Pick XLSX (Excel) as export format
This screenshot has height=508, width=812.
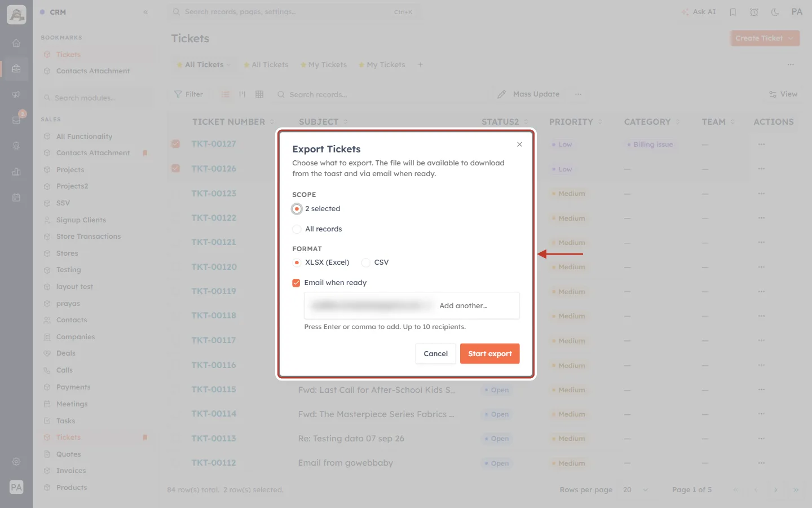coord(297,262)
